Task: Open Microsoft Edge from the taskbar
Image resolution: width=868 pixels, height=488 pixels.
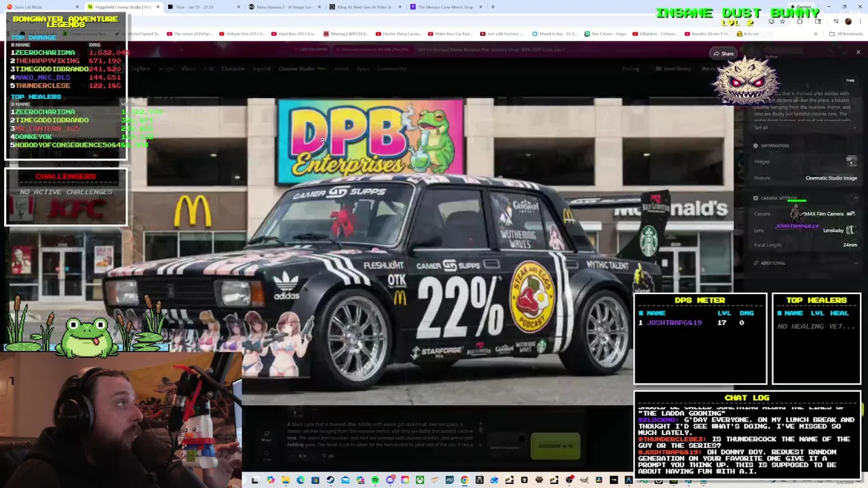Action: tap(300, 480)
